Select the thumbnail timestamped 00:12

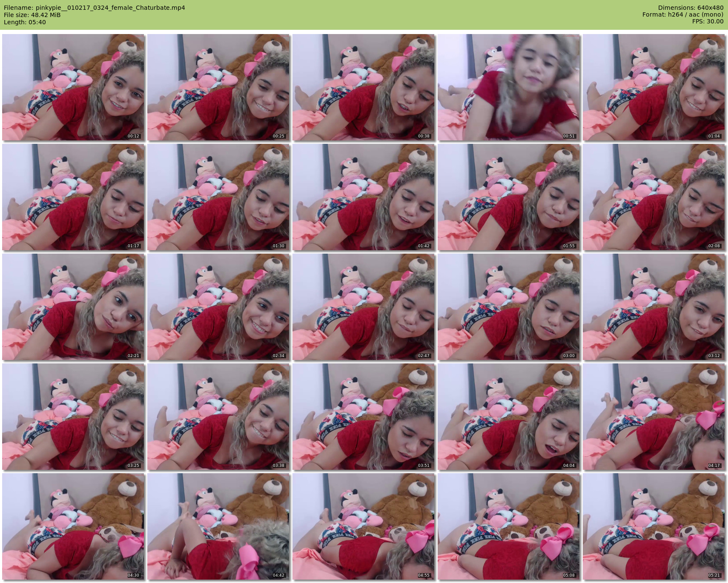73,87
